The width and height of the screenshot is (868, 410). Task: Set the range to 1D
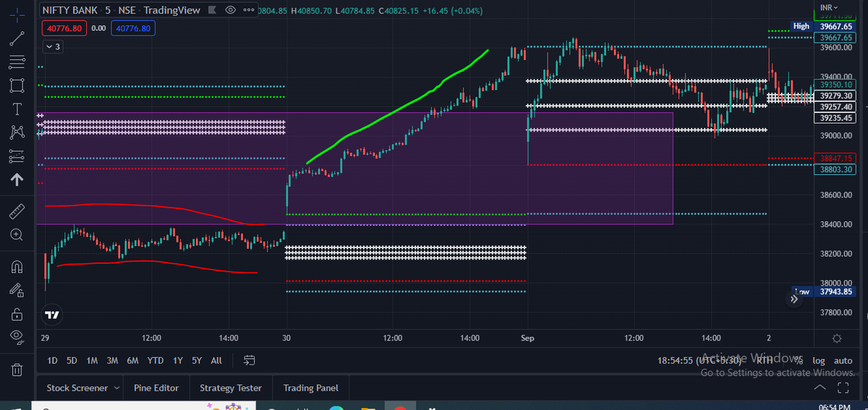click(52, 360)
